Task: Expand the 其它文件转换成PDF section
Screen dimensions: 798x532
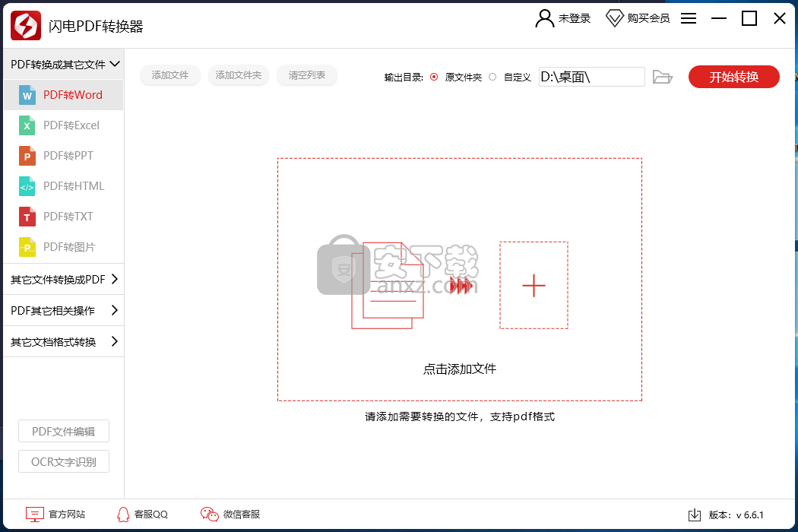Action: point(64,279)
